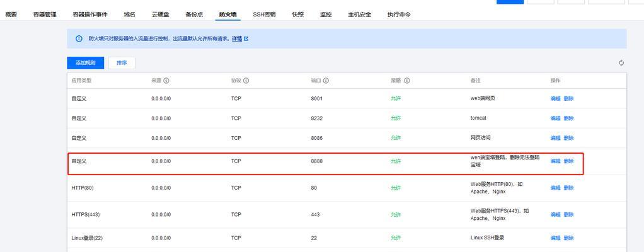Open the 容器操作事件 tab
Screen dimensions: 644x252
pyautogui.click(x=90, y=14)
